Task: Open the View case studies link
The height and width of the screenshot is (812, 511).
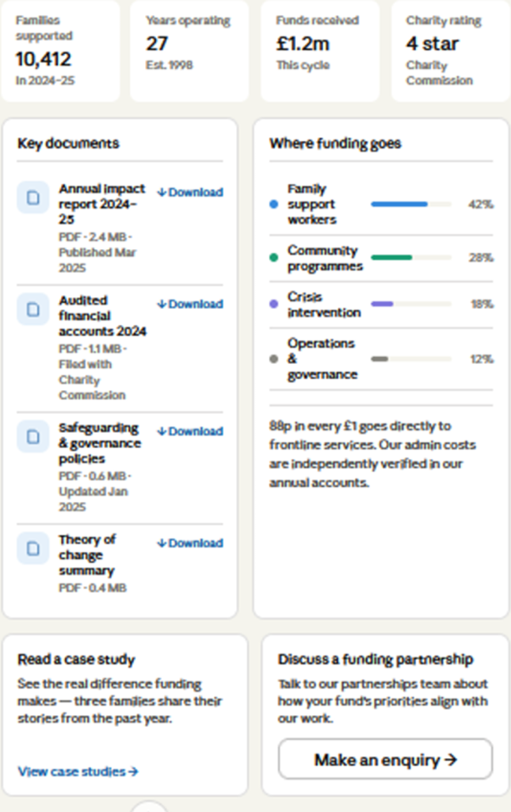Action: (x=78, y=772)
